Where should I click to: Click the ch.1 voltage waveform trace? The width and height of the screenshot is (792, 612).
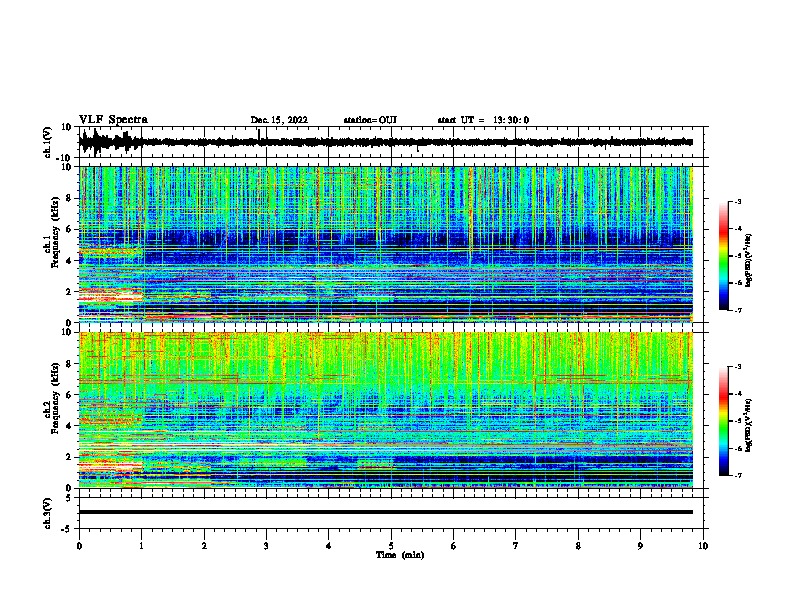point(385,142)
